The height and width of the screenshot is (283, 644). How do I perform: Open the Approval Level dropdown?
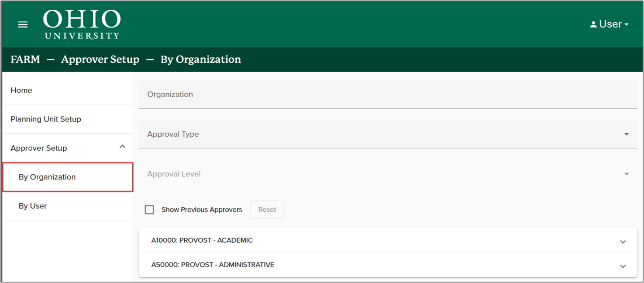387,174
